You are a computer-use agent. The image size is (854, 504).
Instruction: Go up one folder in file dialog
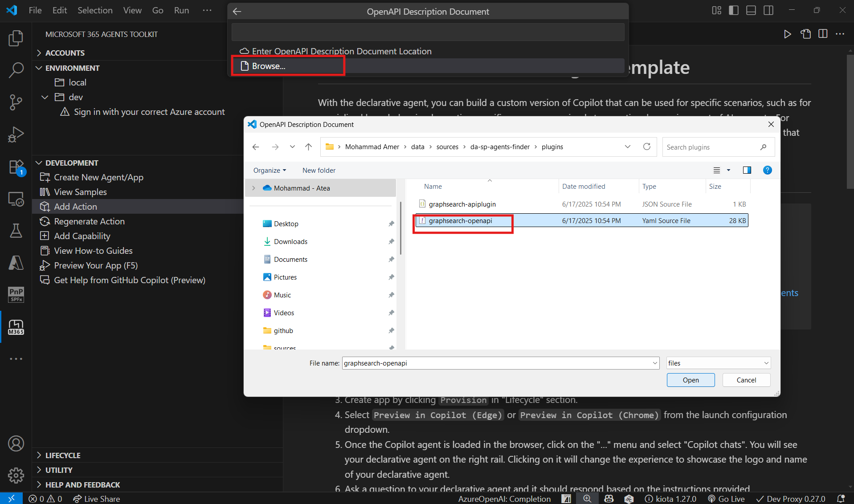click(x=308, y=147)
